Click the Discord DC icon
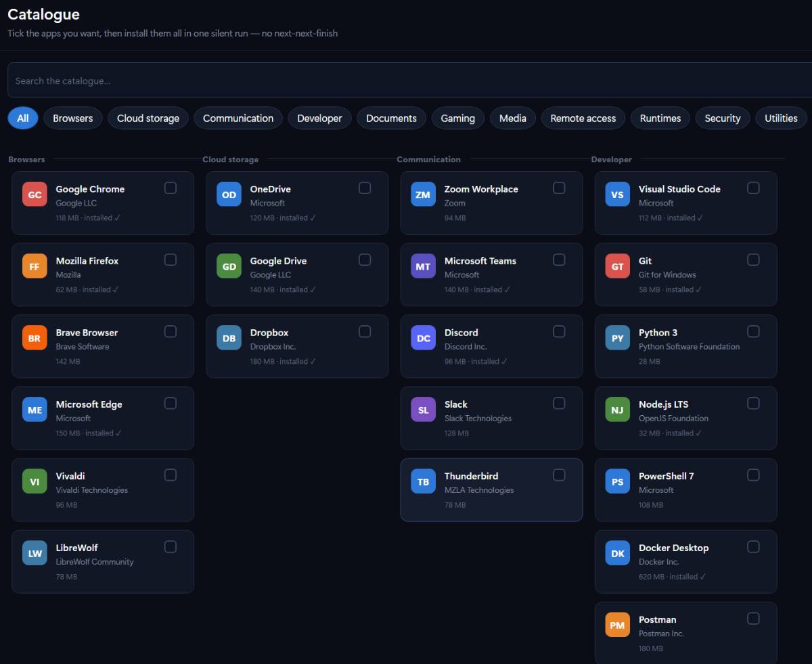The height and width of the screenshot is (664, 812). tap(423, 338)
